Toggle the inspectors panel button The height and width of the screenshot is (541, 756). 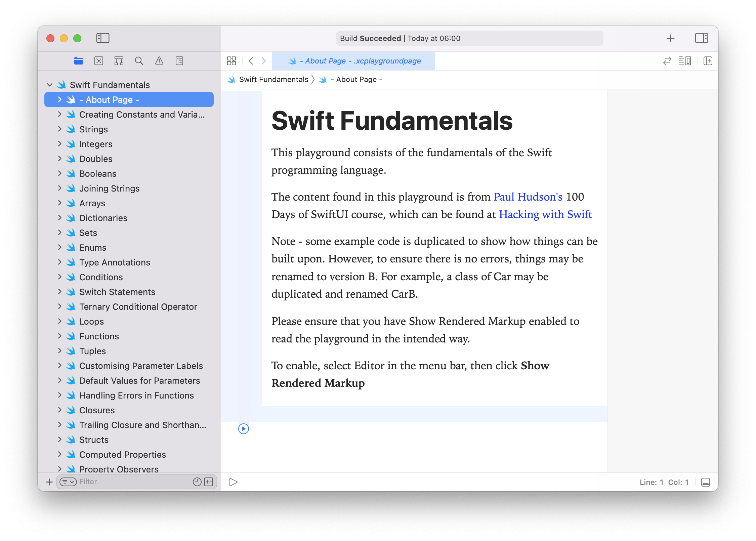click(702, 38)
